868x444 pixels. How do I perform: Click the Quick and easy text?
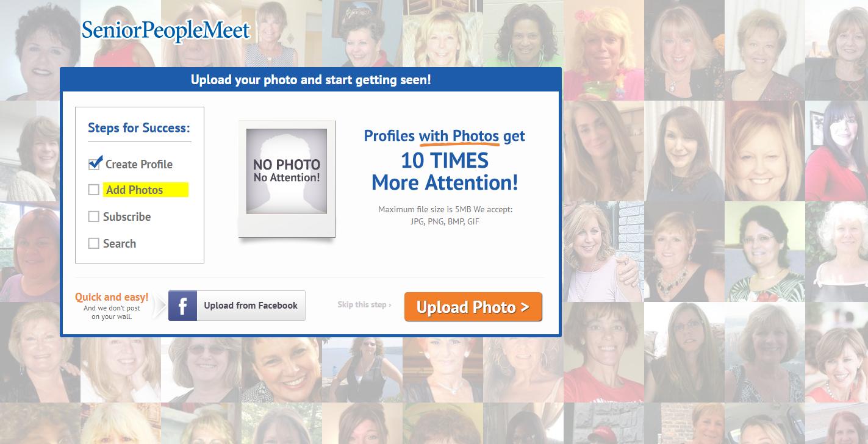click(x=112, y=297)
